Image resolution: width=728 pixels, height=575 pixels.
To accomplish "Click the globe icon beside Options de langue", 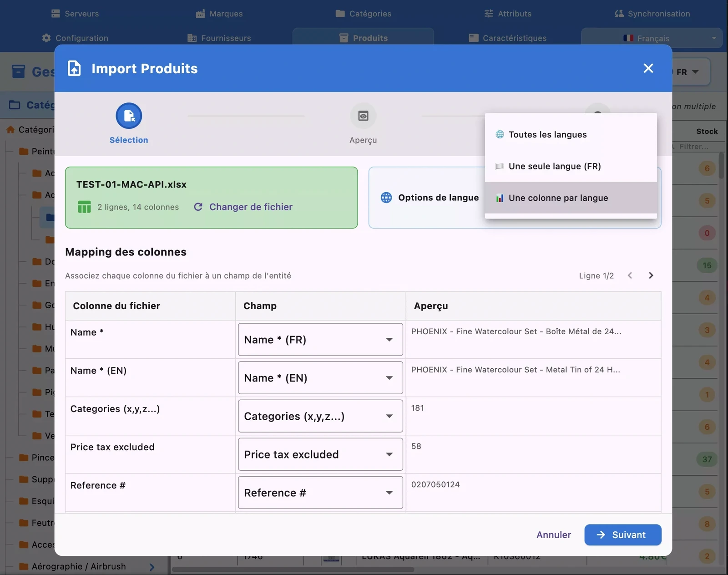I will click(386, 197).
